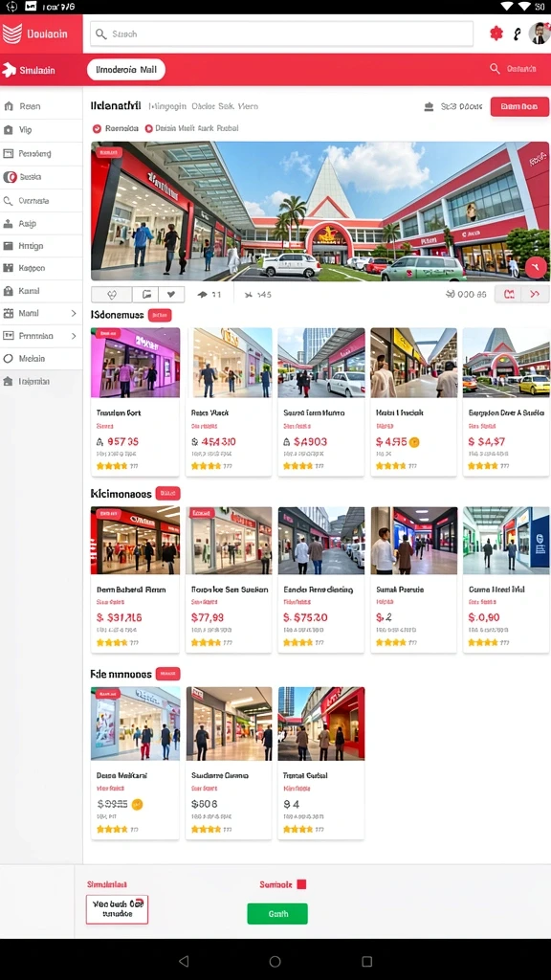
Task: Select the home icon in the sidebar
Action: point(9,106)
